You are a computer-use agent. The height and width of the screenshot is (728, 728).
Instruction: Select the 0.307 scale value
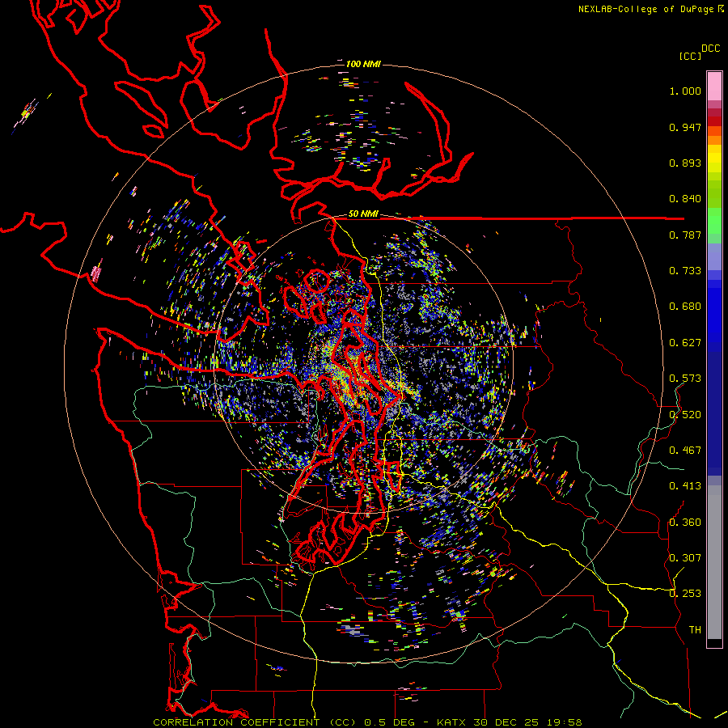coord(685,558)
